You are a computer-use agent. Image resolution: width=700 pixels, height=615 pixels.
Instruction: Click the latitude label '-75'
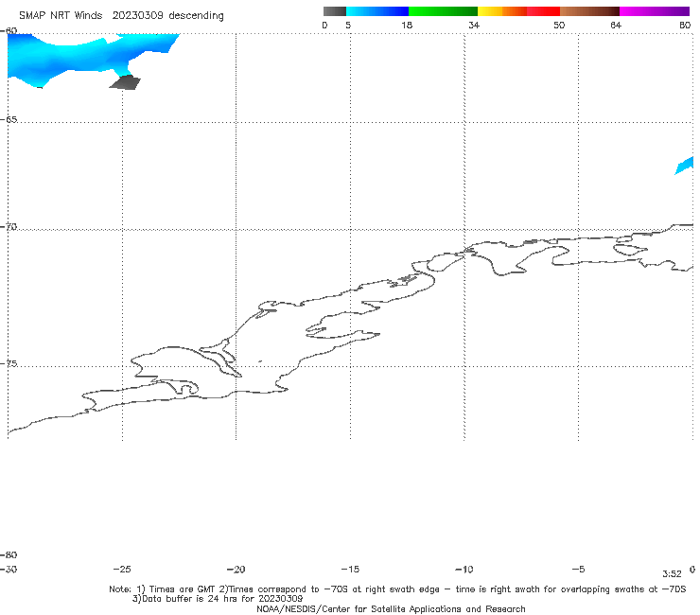tap(9, 363)
